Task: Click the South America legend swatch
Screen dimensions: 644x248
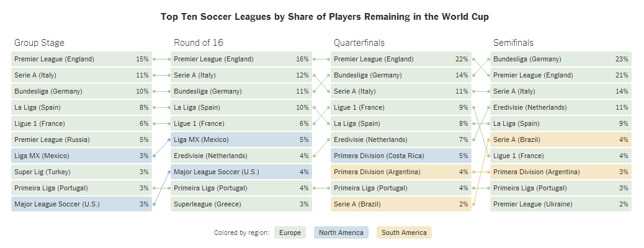Action: [404, 232]
